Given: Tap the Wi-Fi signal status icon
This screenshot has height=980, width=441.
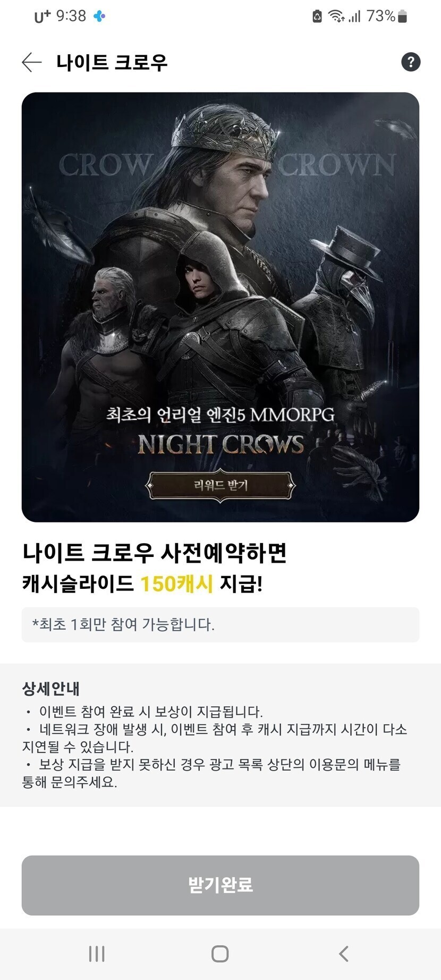Looking at the screenshot, I should (336, 16).
